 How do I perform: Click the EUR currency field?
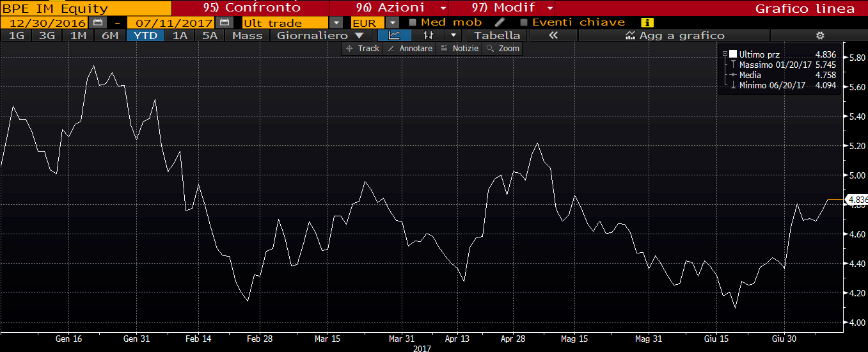pos(367,23)
